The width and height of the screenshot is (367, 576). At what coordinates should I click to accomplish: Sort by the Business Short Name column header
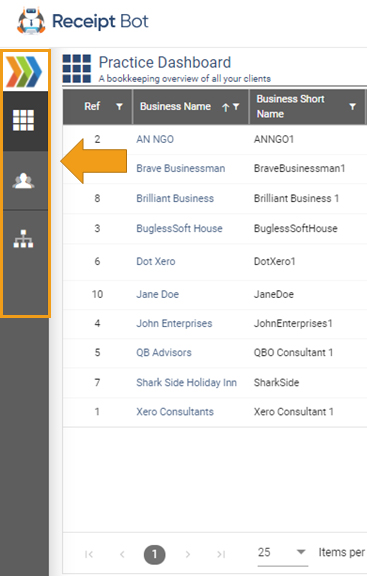290,107
